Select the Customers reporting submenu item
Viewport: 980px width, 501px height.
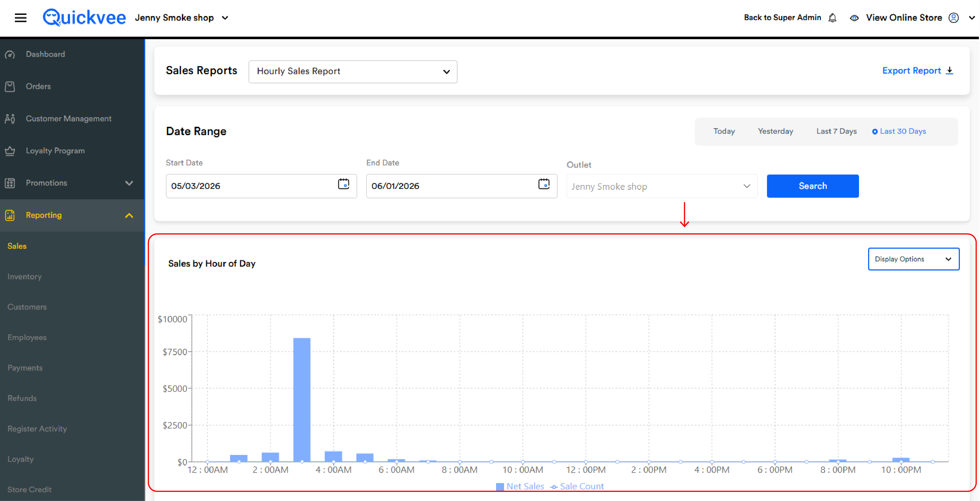coord(27,307)
